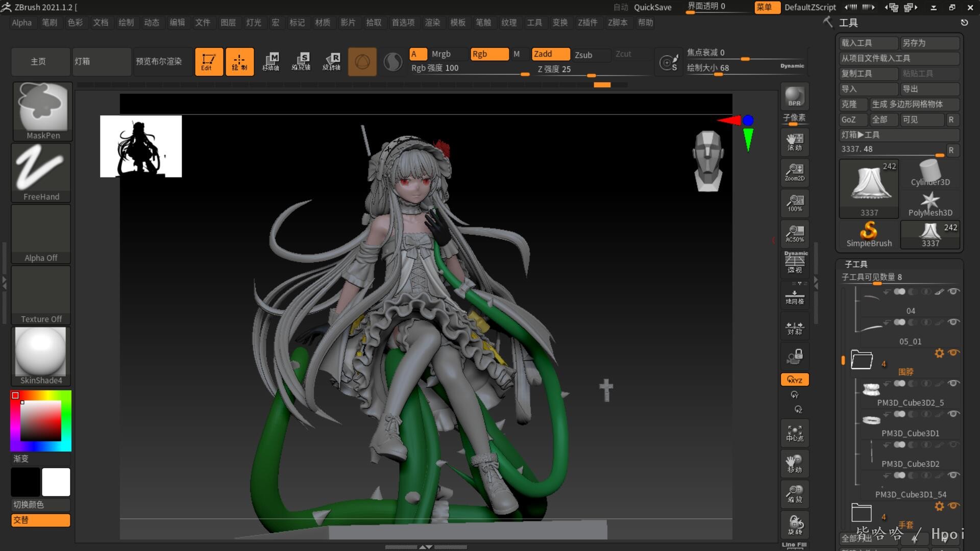Select the white secondary color swatch
980x551 pixels.
(x=56, y=482)
